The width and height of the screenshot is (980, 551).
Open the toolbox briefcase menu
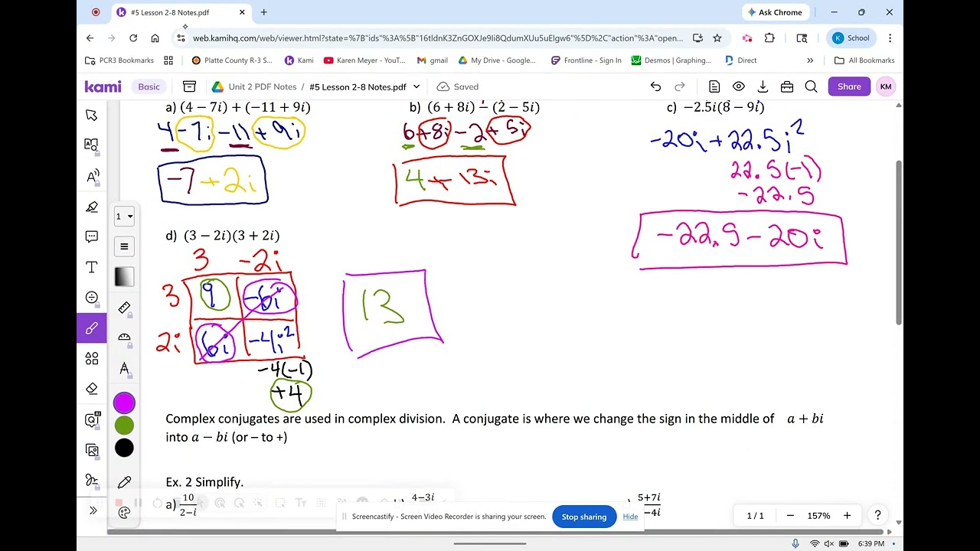(x=787, y=86)
